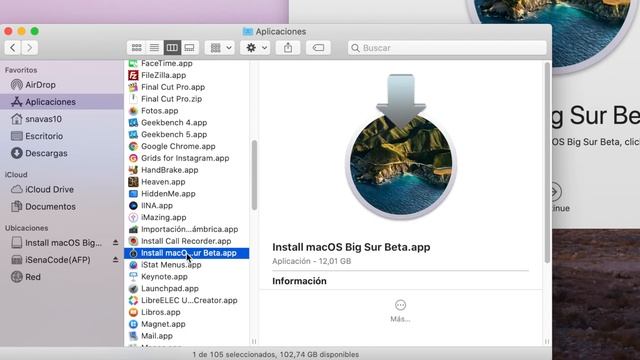Click the Install macOS Big Sur Beta.app title
640x360 pixels.
pos(351,247)
